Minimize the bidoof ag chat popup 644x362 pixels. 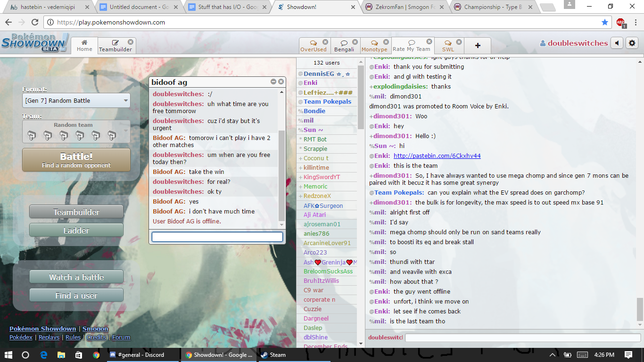pyautogui.click(x=273, y=82)
